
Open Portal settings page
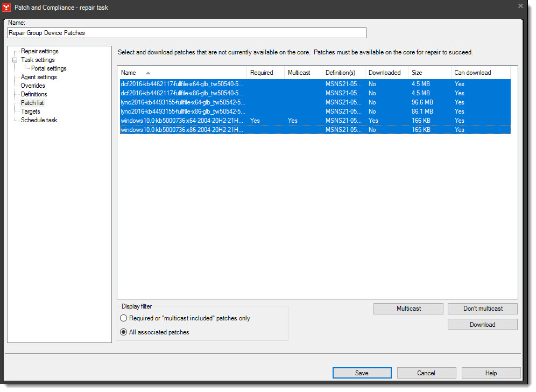click(48, 68)
